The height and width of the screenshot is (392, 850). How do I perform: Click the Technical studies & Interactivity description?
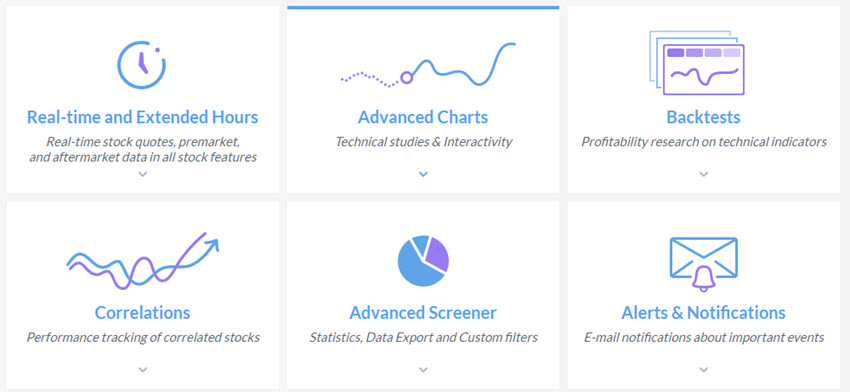[423, 142]
